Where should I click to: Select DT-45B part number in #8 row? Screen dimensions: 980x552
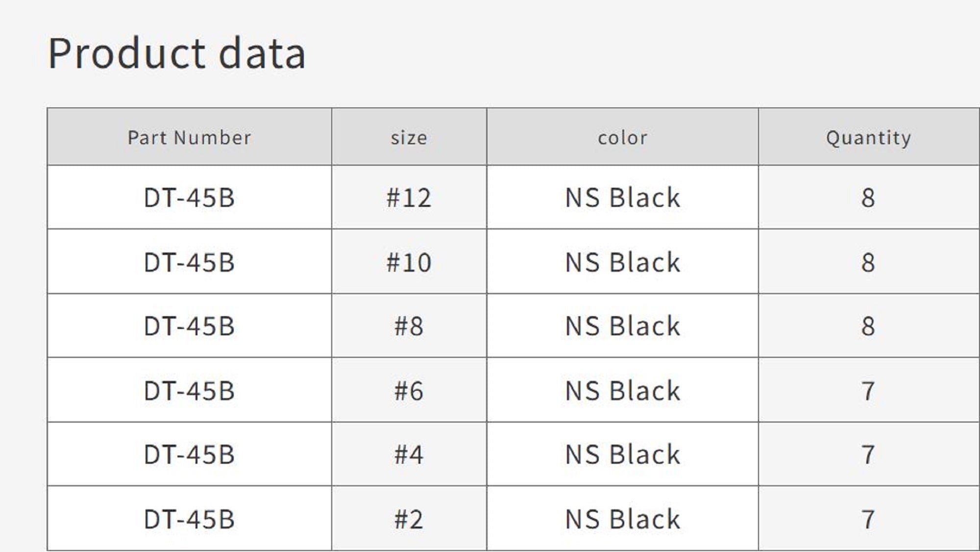pos(189,326)
